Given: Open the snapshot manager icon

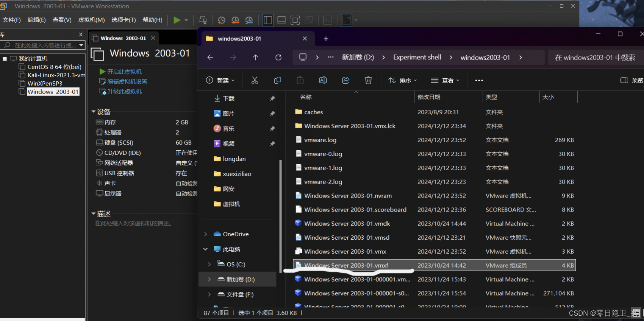Looking at the screenshot, I should click(x=249, y=20).
